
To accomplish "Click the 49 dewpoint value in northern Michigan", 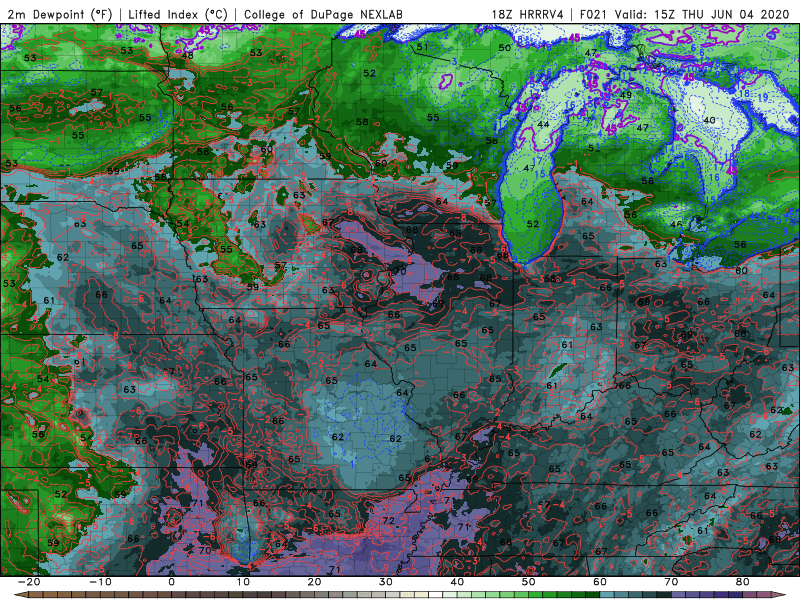I will pyautogui.click(x=626, y=95).
